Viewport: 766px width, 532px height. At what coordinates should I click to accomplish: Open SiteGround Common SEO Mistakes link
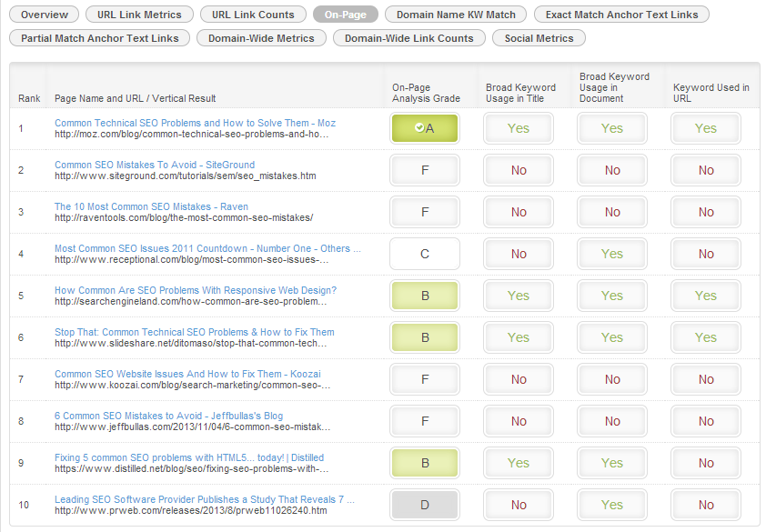tap(155, 165)
